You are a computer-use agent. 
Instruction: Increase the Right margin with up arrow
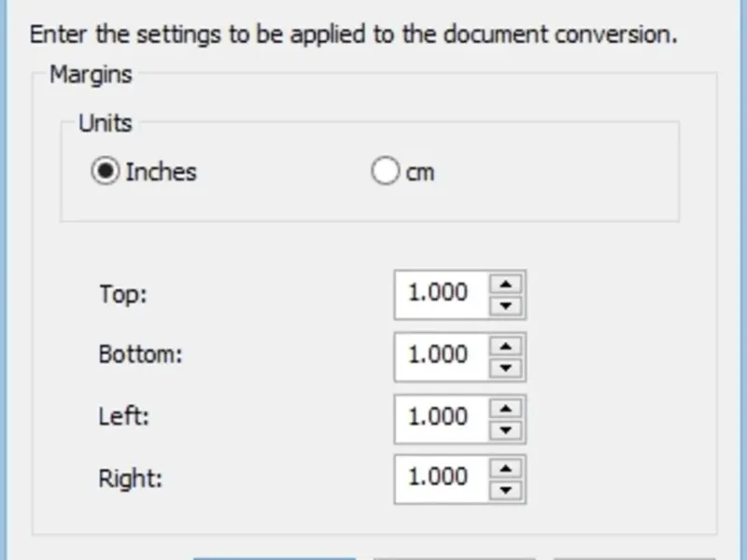505,469
